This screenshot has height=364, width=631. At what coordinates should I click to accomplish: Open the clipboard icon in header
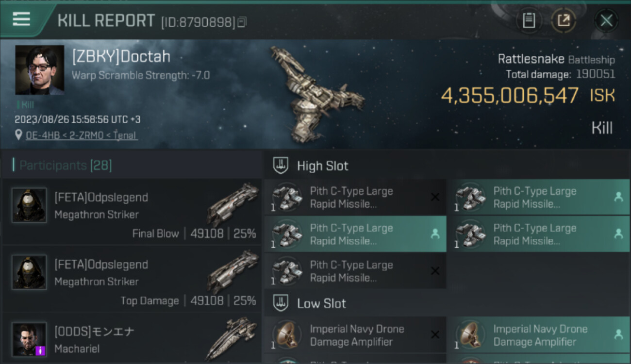tap(529, 20)
